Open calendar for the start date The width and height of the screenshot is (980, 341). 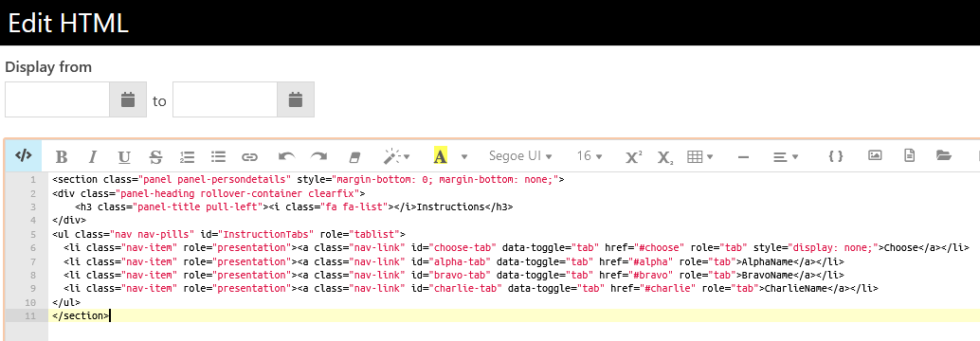pyautogui.click(x=128, y=99)
